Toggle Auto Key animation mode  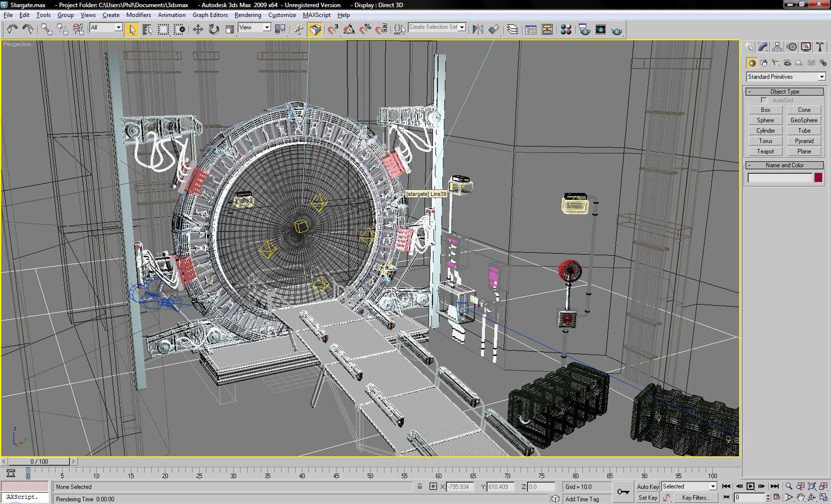click(647, 486)
